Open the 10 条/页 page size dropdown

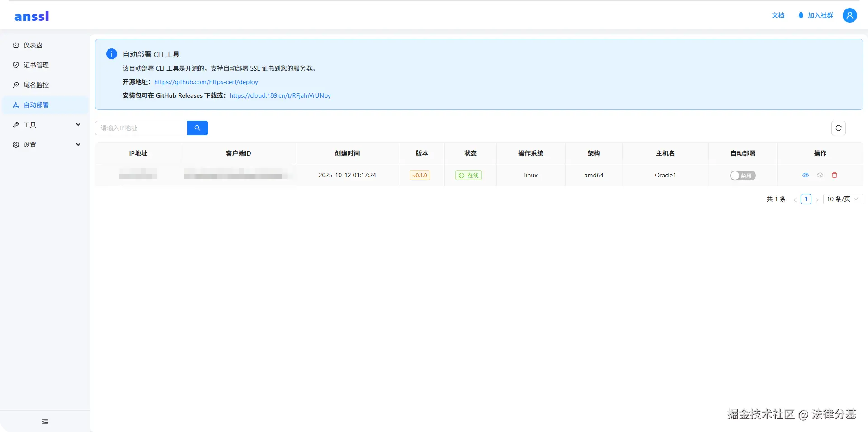(x=843, y=199)
